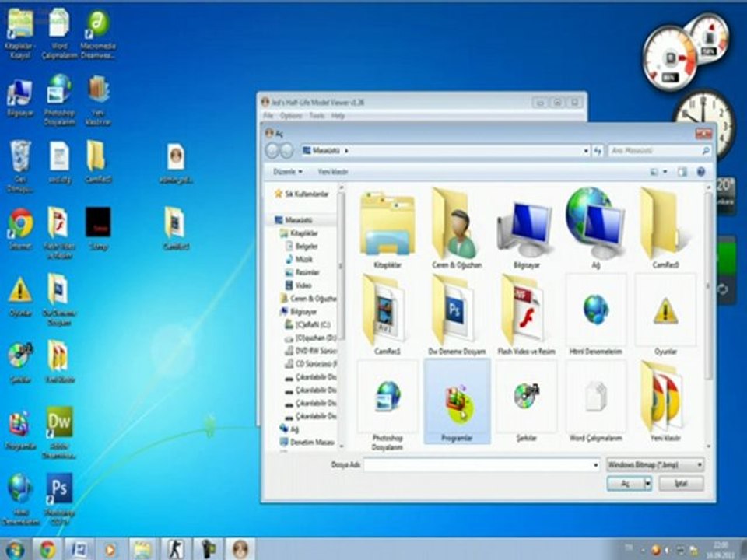Click the help question mark icon
This screenshot has width=747, height=560.
(700, 172)
